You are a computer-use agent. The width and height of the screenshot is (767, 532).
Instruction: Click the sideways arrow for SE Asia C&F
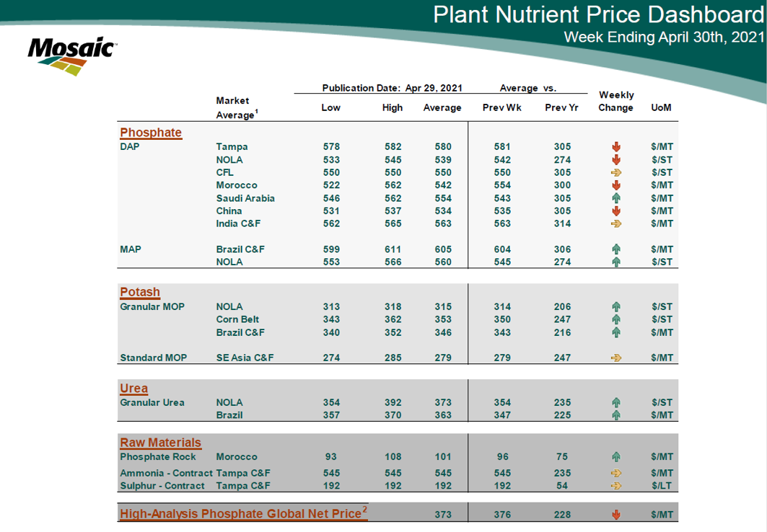[x=616, y=358]
